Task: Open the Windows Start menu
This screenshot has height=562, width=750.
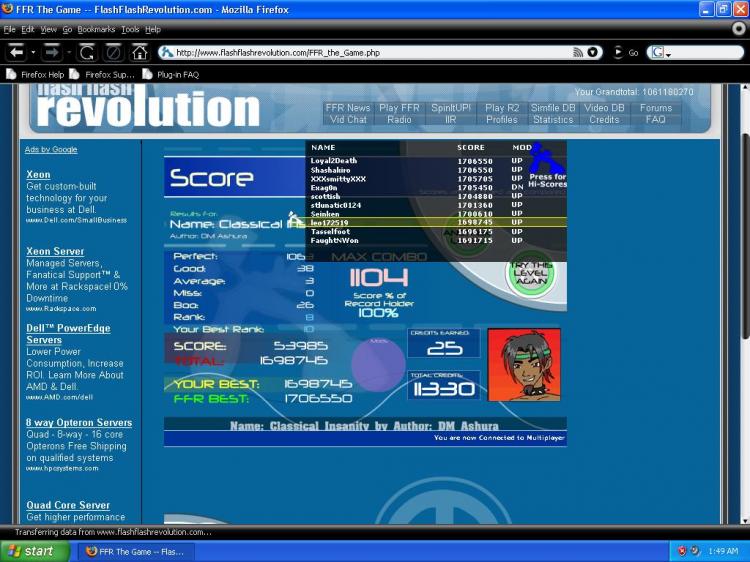Action: (34, 551)
